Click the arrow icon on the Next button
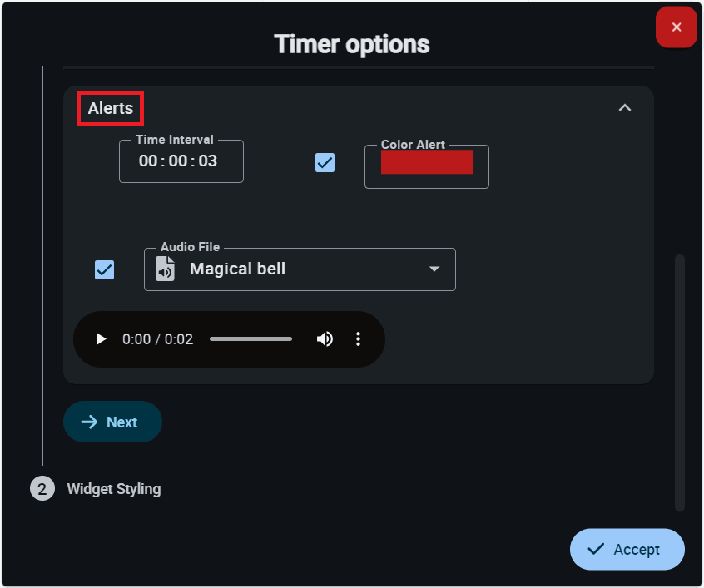This screenshot has height=588, width=704. 89,422
